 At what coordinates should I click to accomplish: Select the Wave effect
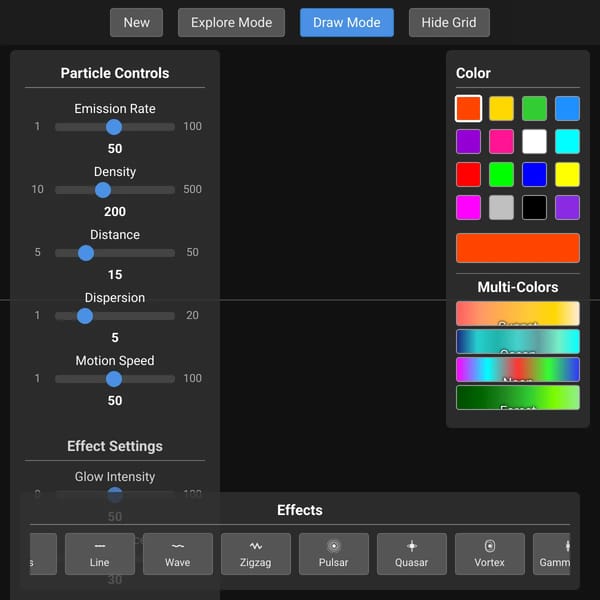click(x=178, y=554)
